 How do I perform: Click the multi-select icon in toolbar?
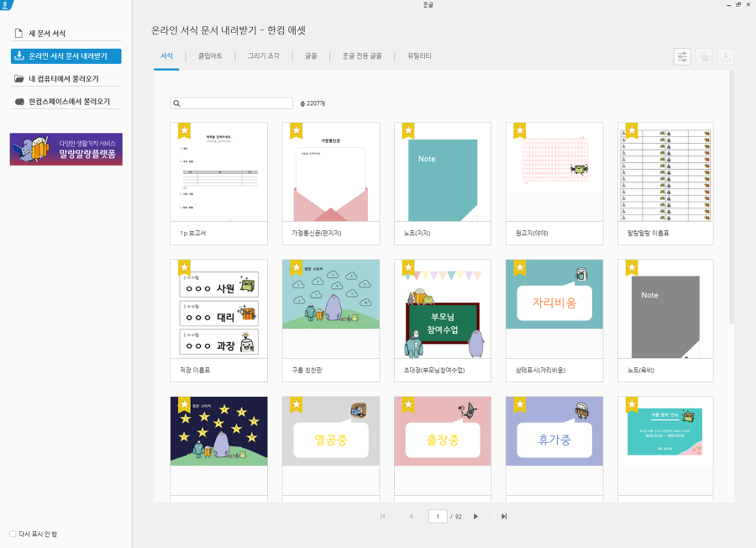coord(704,57)
